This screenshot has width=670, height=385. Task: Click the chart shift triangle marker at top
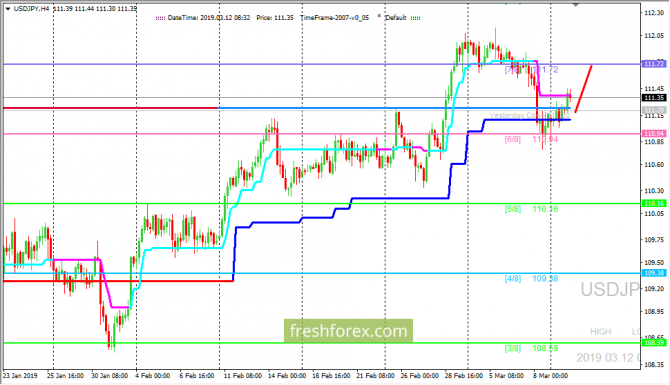pos(576,4)
